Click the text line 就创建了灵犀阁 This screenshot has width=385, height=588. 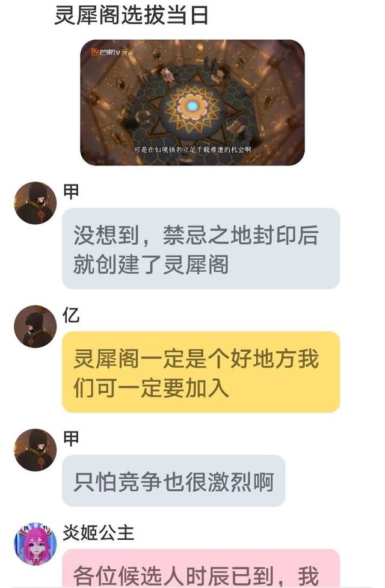151,264
